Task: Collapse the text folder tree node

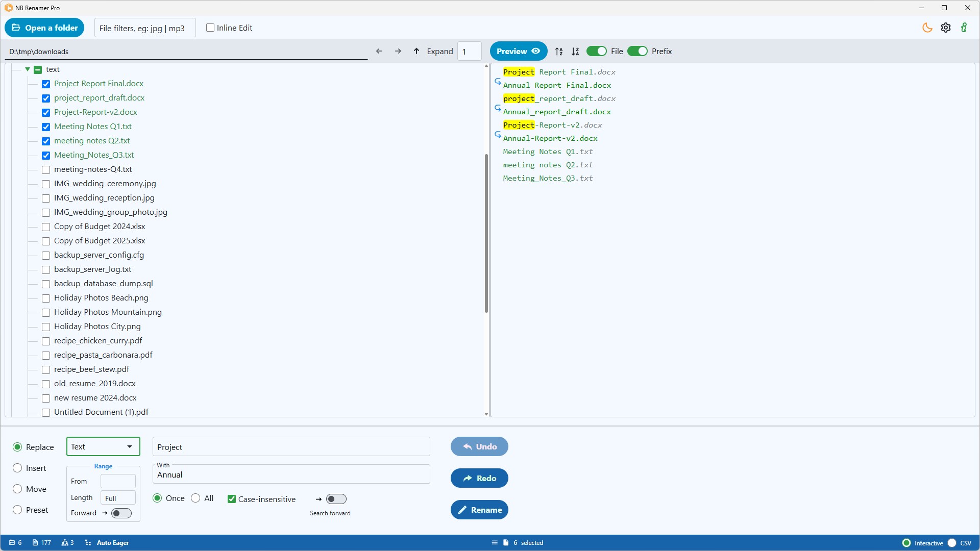Action: coord(28,69)
